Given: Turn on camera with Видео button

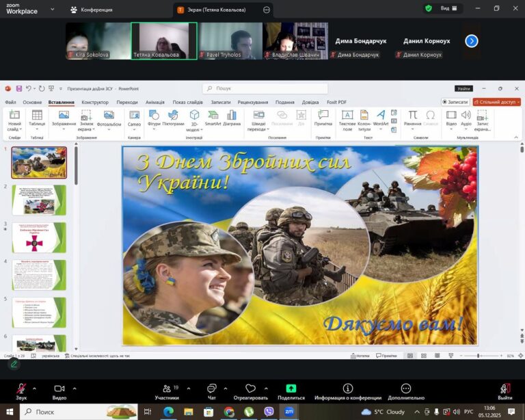Looking at the screenshot, I should pos(59,391).
